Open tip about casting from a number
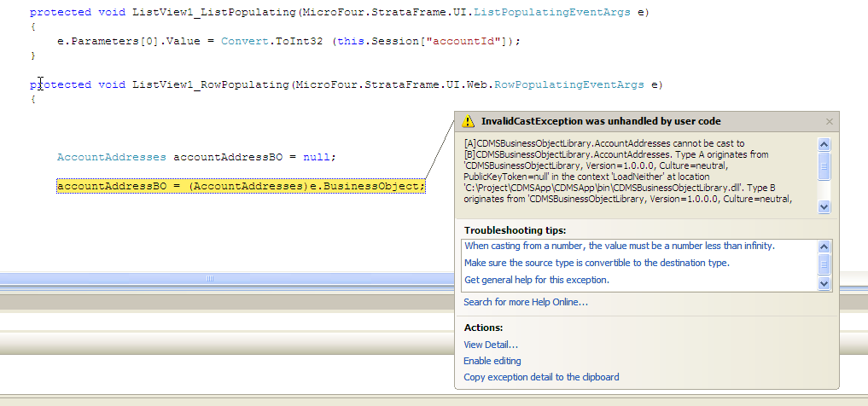This screenshot has height=406, width=868. pos(619,246)
